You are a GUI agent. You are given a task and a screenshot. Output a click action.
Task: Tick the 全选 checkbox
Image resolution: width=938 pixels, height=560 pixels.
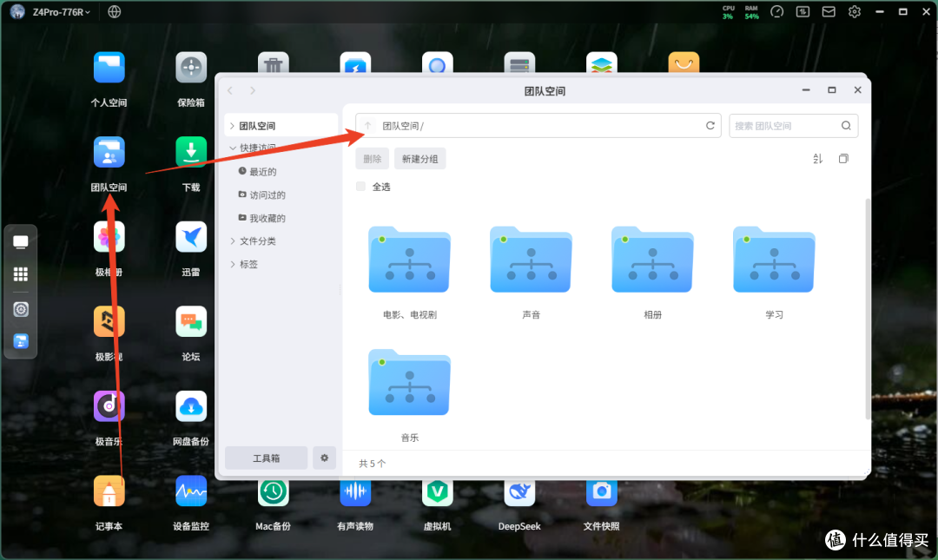click(360, 186)
